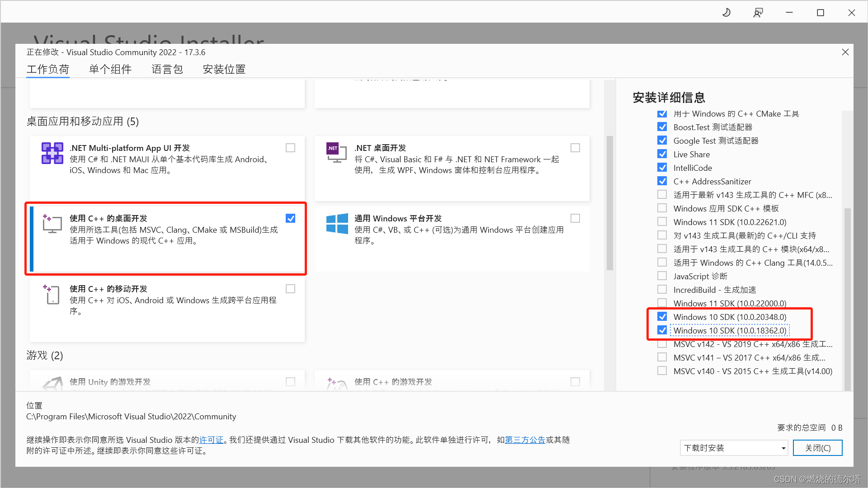Uncheck Live Share component
The height and width of the screenshot is (488, 868).
662,154
